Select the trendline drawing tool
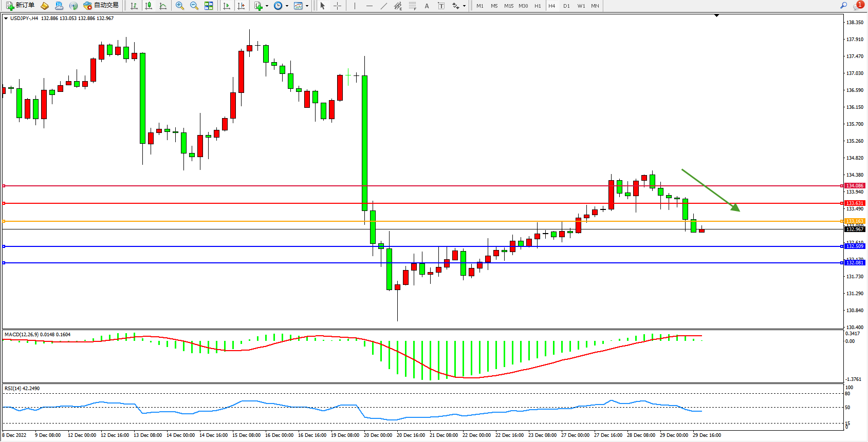This screenshot has width=868, height=442. 383,6
